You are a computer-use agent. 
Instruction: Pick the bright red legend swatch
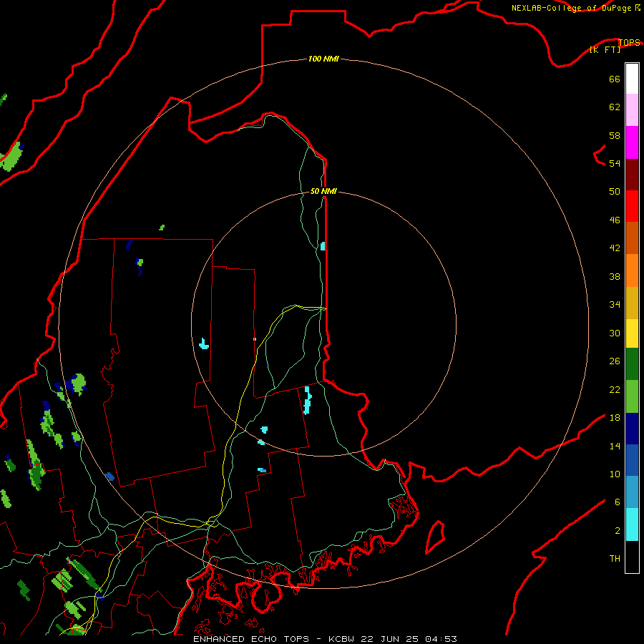click(632, 206)
